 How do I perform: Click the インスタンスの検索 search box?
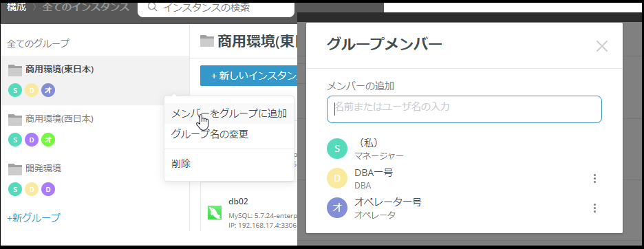(217, 8)
